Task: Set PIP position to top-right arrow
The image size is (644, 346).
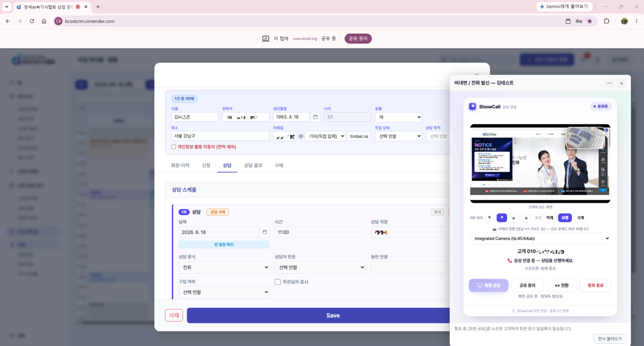Action: pos(502,218)
